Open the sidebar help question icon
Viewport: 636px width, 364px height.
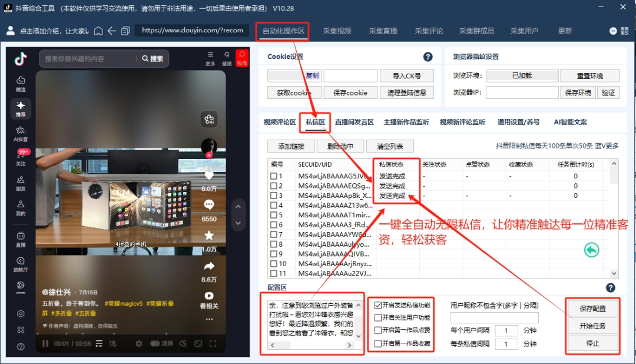21,346
